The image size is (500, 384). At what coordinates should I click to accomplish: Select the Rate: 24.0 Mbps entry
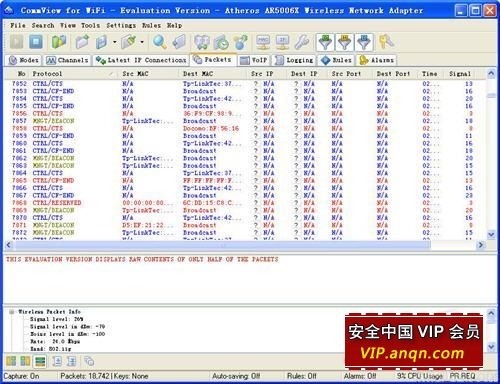pyautogui.click(x=55, y=341)
